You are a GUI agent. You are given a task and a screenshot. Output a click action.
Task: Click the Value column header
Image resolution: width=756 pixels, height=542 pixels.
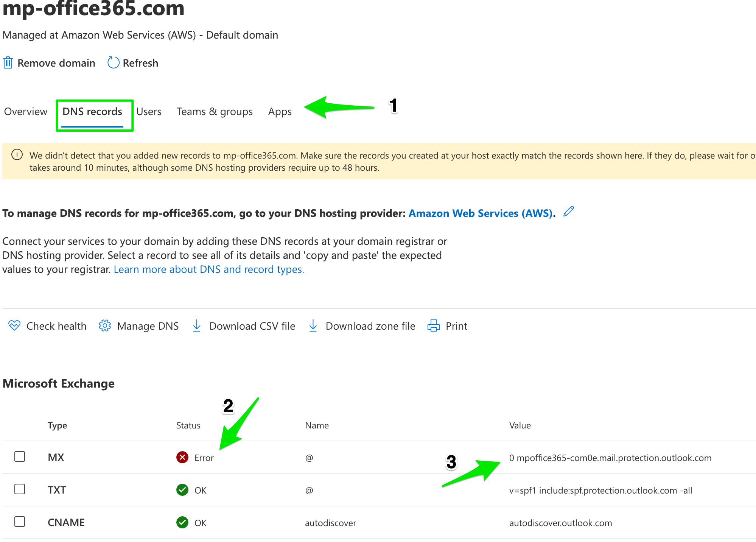520,425
